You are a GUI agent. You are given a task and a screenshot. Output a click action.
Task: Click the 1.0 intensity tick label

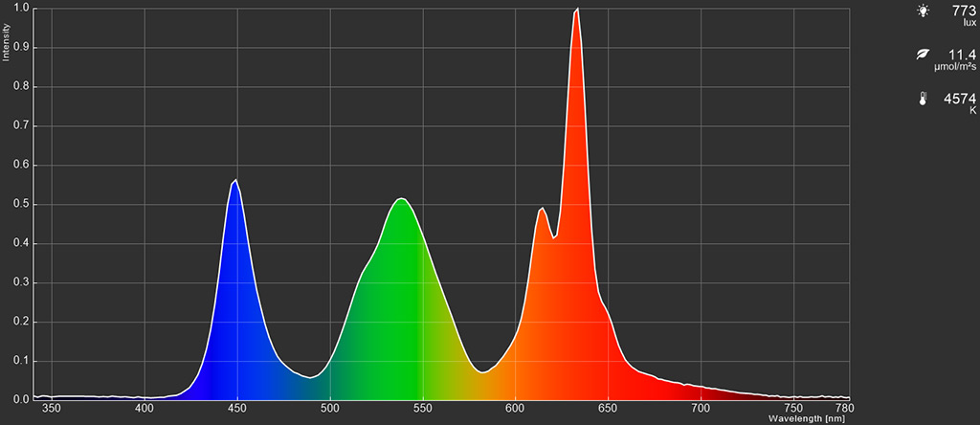click(x=21, y=8)
